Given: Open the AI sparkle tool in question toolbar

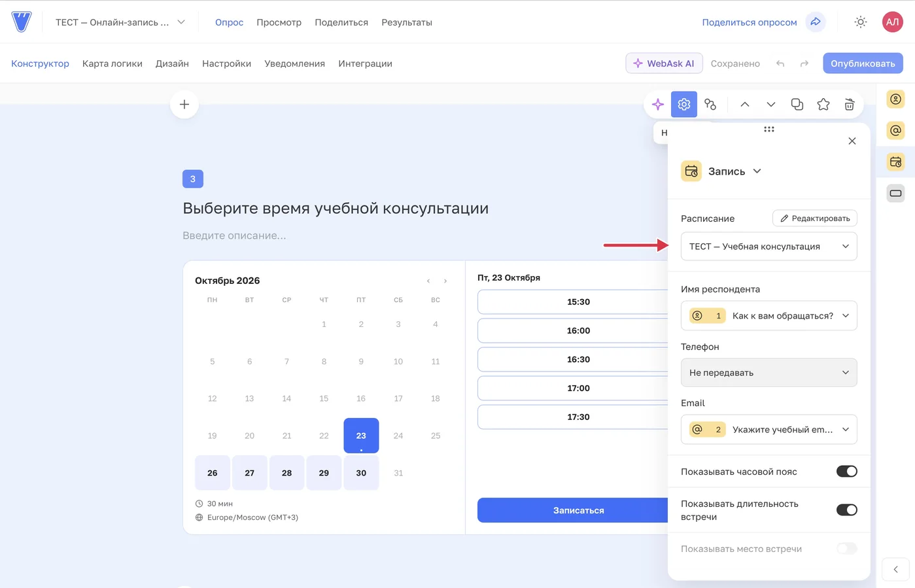Looking at the screenshot, I should [x=658, y=104].
